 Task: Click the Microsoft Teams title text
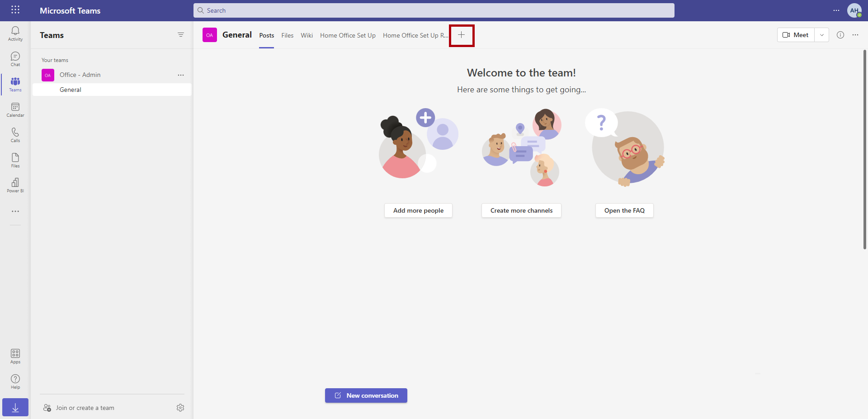coord(70,10)
